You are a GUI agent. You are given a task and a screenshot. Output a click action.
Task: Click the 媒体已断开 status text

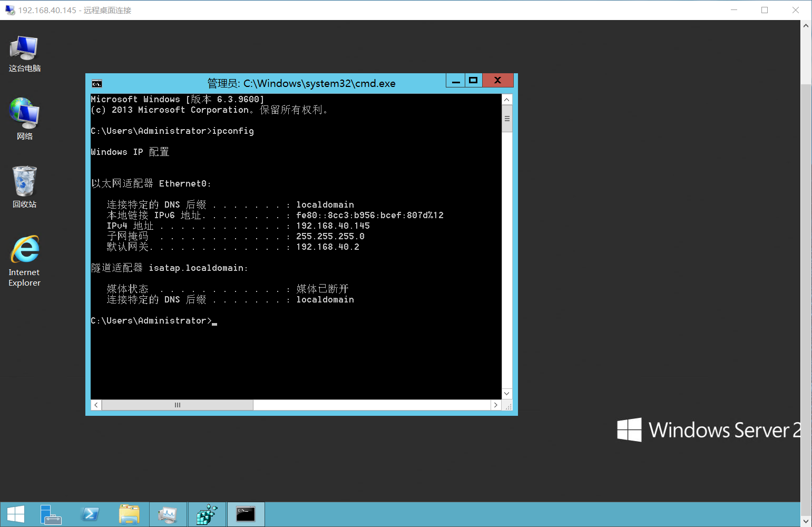(322, 289)
